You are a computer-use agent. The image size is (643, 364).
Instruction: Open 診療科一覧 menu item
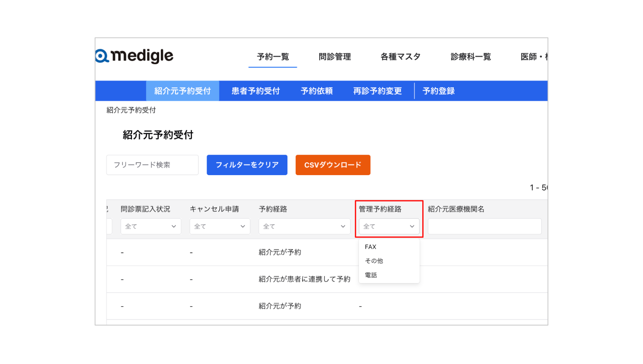tap(471, 57)
